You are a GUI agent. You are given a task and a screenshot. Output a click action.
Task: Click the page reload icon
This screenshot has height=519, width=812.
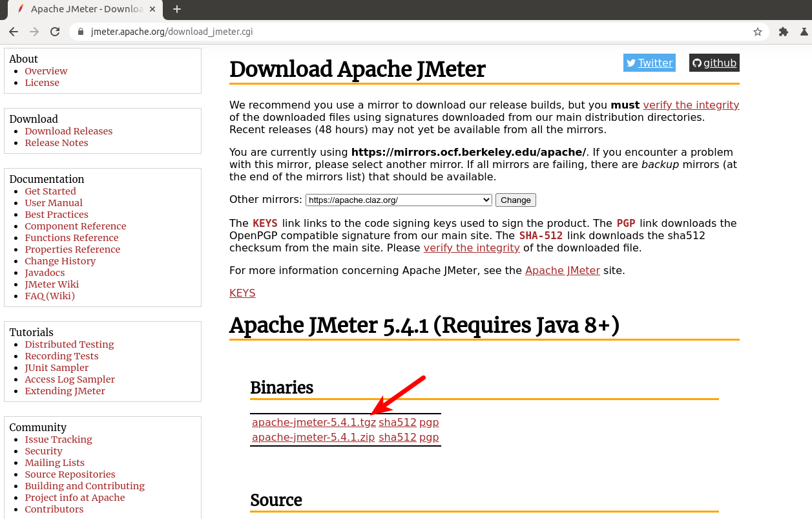(x=55, y=32)
